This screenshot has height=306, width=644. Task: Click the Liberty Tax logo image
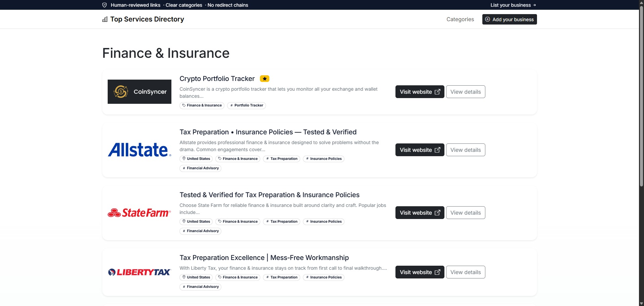(x=139, y=272)
